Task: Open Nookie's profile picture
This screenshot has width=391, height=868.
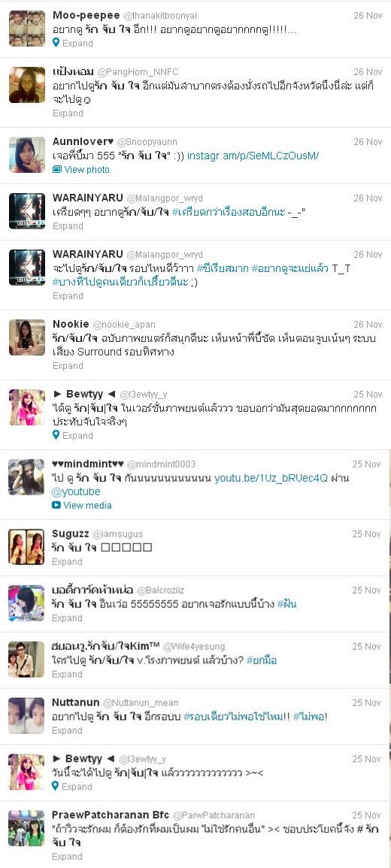Action: 27,337
